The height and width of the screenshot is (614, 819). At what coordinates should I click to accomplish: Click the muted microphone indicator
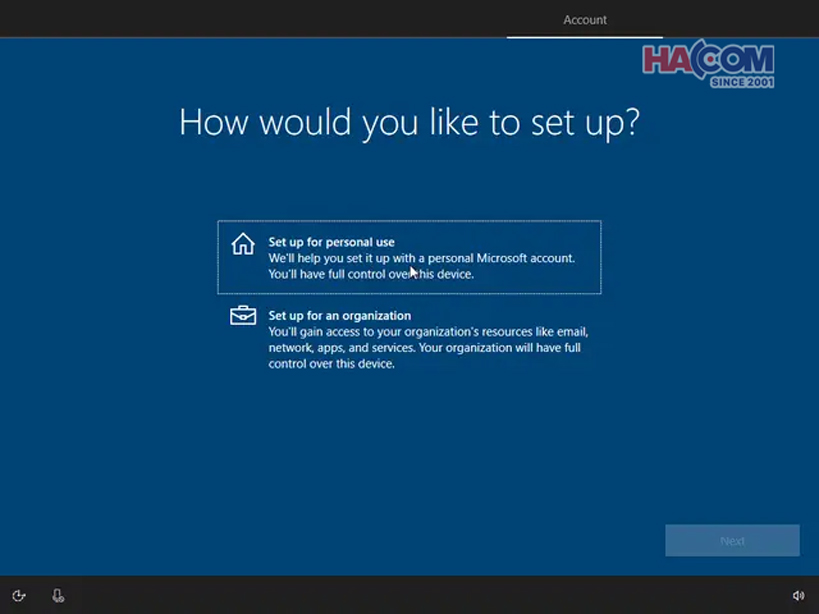pos(58,595)
